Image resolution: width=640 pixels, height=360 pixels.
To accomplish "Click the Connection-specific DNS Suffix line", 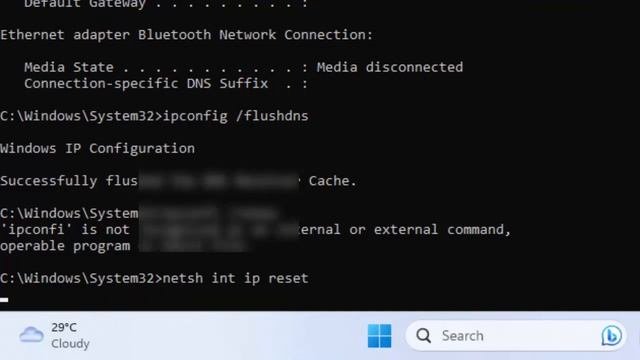I will click(x=166, y=84).
